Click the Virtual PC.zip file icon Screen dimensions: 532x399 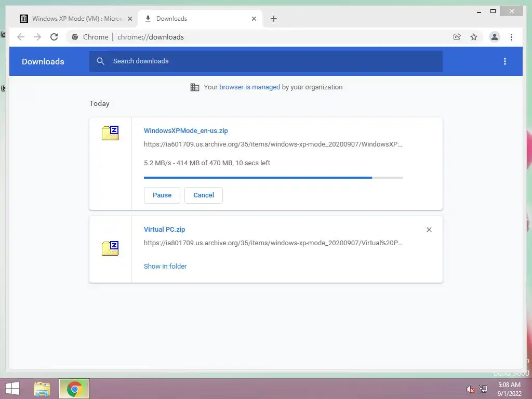(x=110, y=248)
